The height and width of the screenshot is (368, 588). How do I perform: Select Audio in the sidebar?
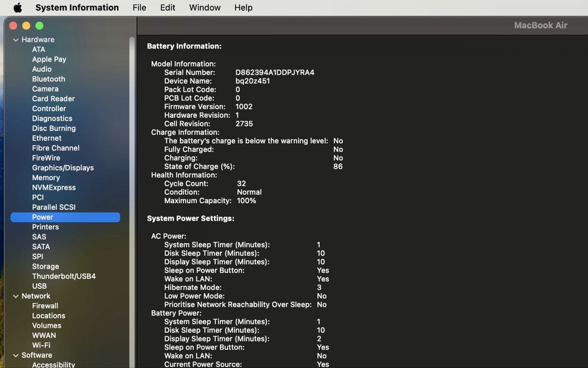pyautogui.click(x=42, y=69)
